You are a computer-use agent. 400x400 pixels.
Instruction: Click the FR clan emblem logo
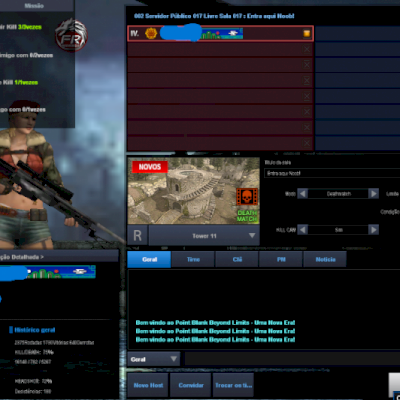pos(71,36)
